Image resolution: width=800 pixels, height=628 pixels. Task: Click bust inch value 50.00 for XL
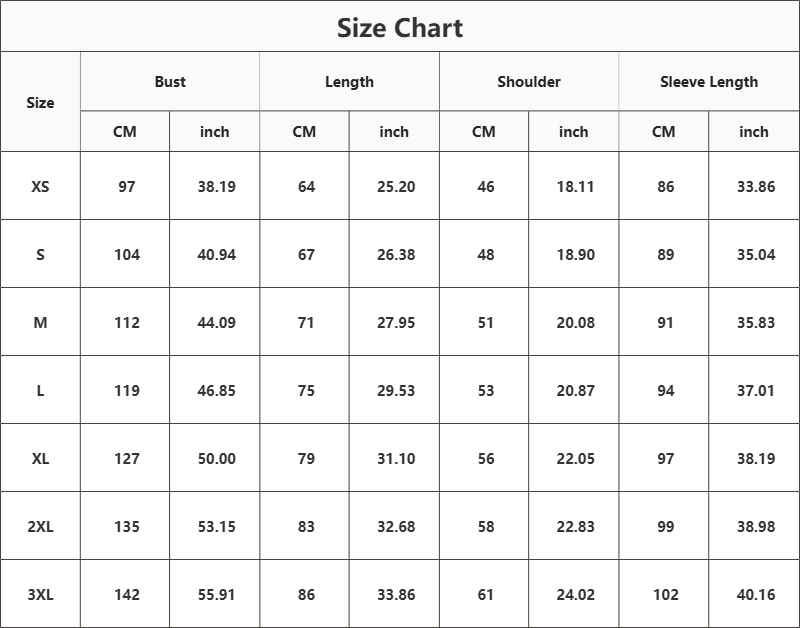[x=216, y=459]
